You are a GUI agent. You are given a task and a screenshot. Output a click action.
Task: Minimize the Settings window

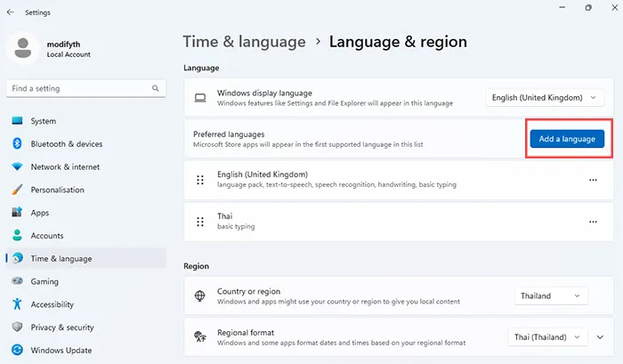pyautogui.click(x=562, y=7)
